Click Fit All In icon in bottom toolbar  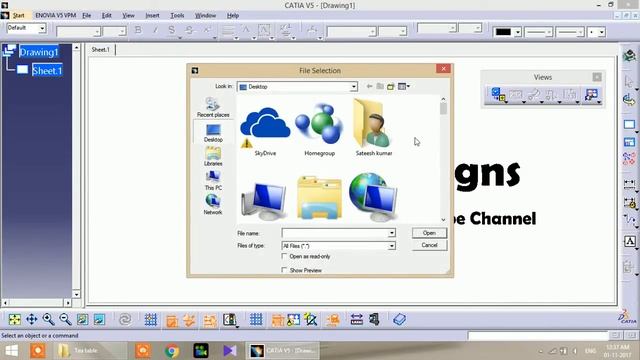[x=15, y=320]
